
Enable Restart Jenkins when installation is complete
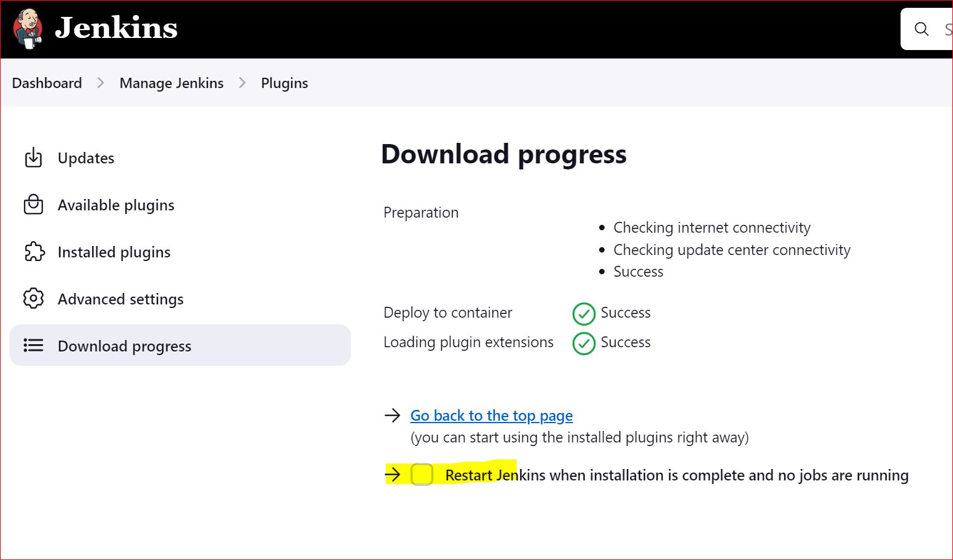[x=422, y=475]
